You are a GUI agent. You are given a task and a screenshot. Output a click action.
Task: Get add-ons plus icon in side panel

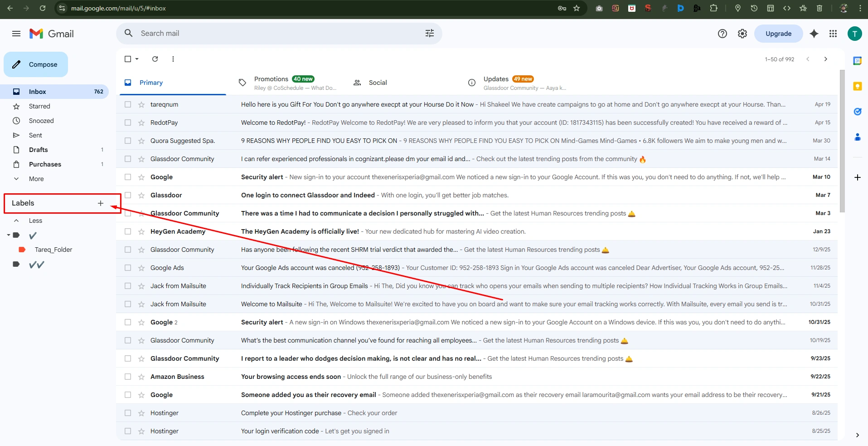857,177
